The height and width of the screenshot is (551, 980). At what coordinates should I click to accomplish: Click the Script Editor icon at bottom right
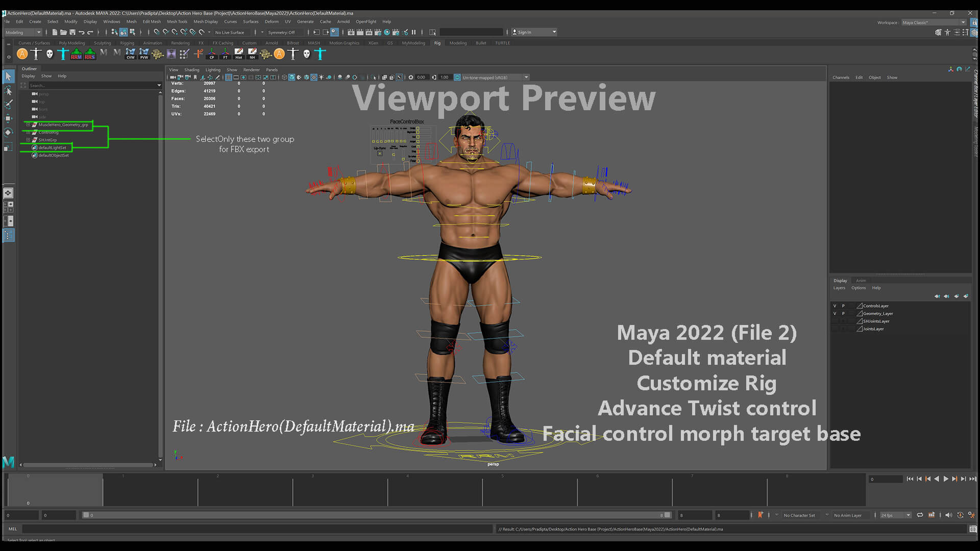[x=973, y=529]
